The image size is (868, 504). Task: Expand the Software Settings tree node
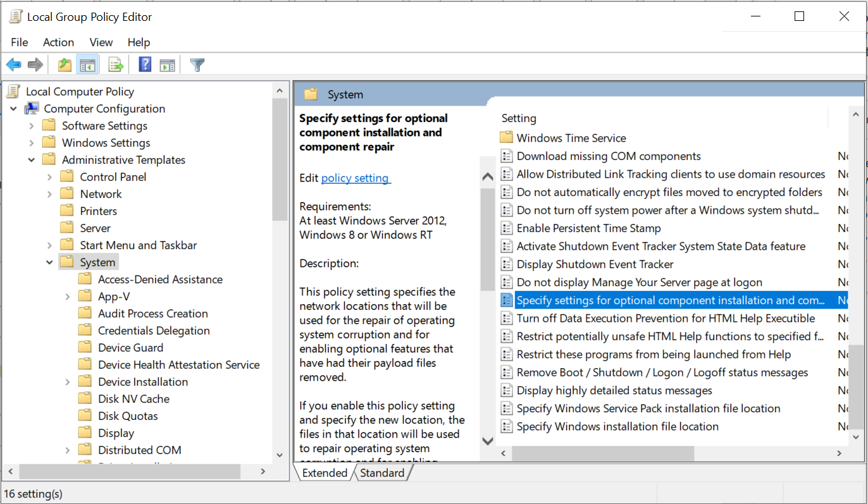point(32,126)
